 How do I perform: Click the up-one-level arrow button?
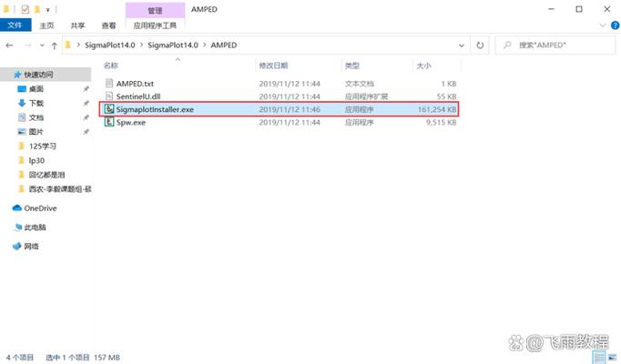click(x=54, y=44)
